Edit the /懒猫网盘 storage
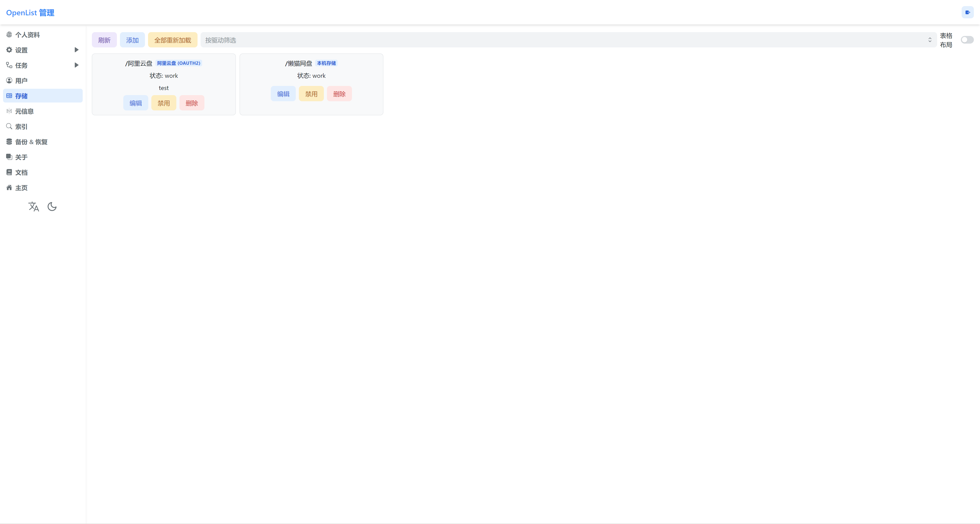Image resolution: width=980 pixels, height=524 pixels. click(x=283, y=94)
